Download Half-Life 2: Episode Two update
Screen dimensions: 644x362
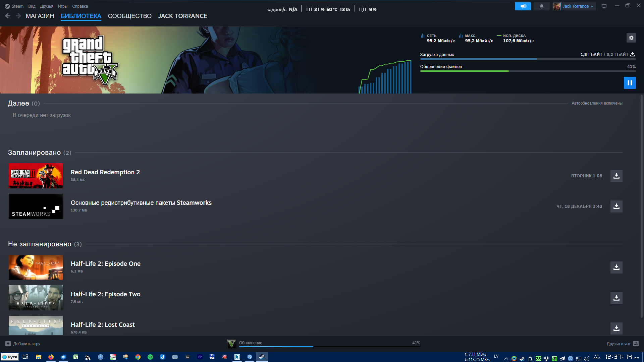point(616,298)
